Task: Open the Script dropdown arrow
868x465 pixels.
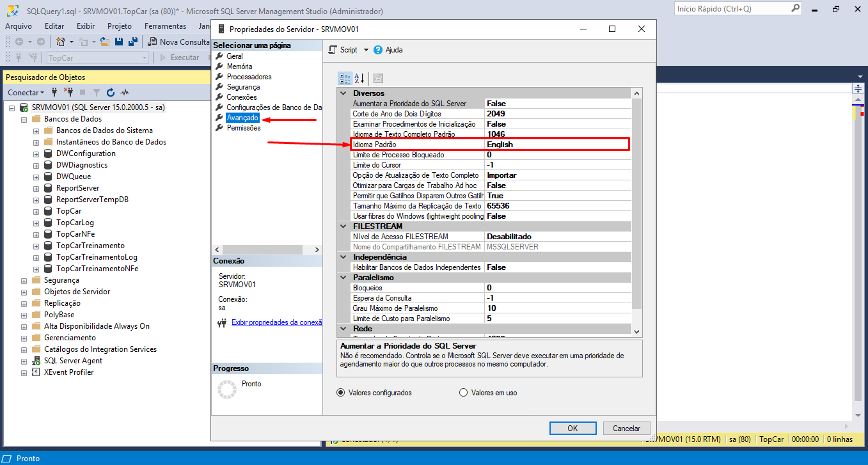Action: point(366,50)
